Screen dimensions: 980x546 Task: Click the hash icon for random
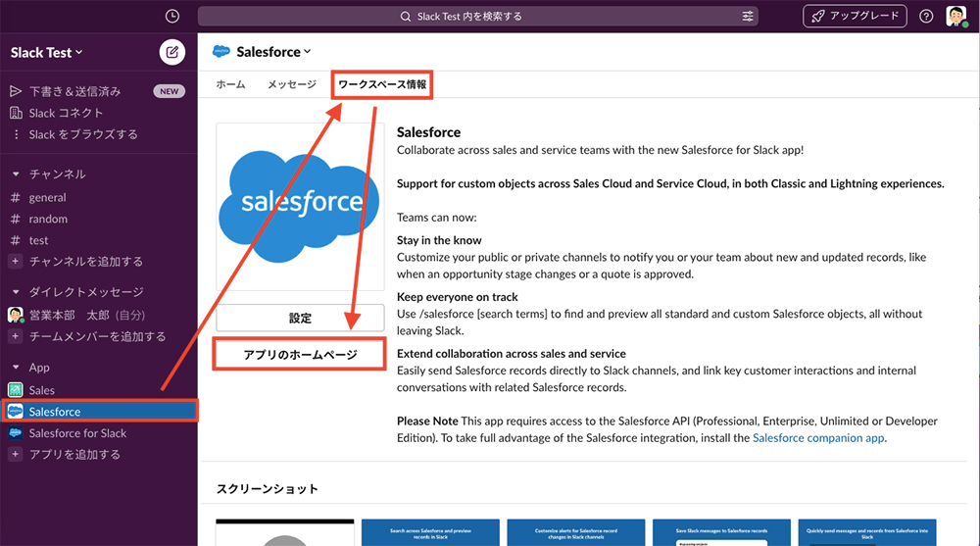[x=16, y=219]
